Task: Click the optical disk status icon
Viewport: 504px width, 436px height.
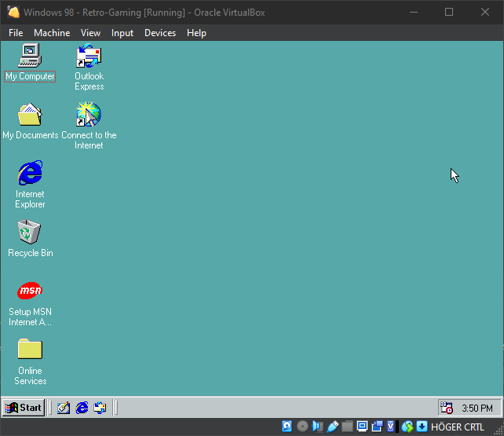Action: tap(302, 427)
